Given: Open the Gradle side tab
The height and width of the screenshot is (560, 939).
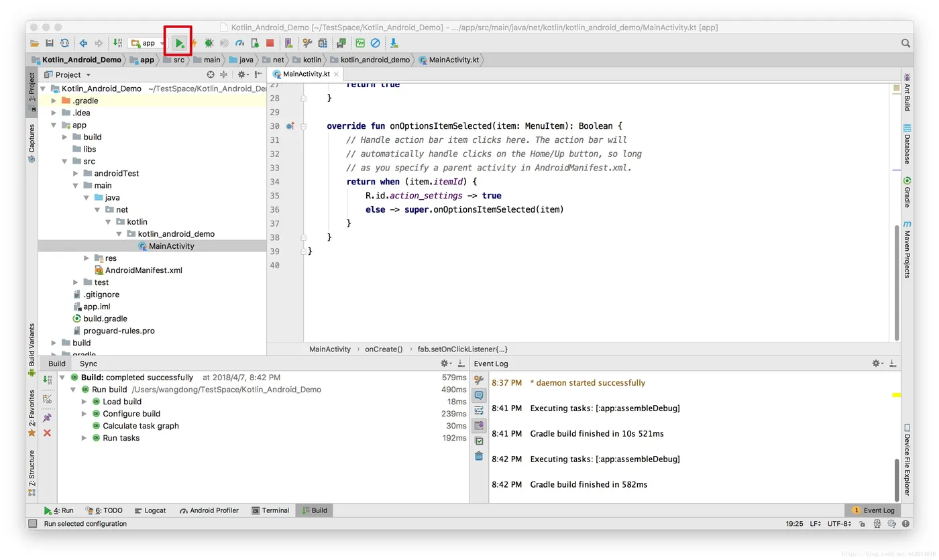Looking at the screenshot, I should (x=907, y=192).
